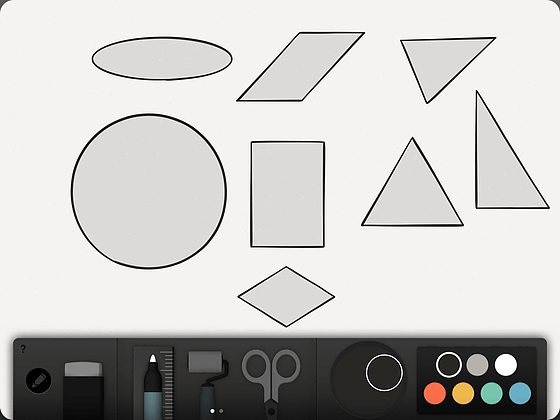Screen dimensions: 560x420
Task: Click the pencil edit circle button
Action: tap(39, 381)
